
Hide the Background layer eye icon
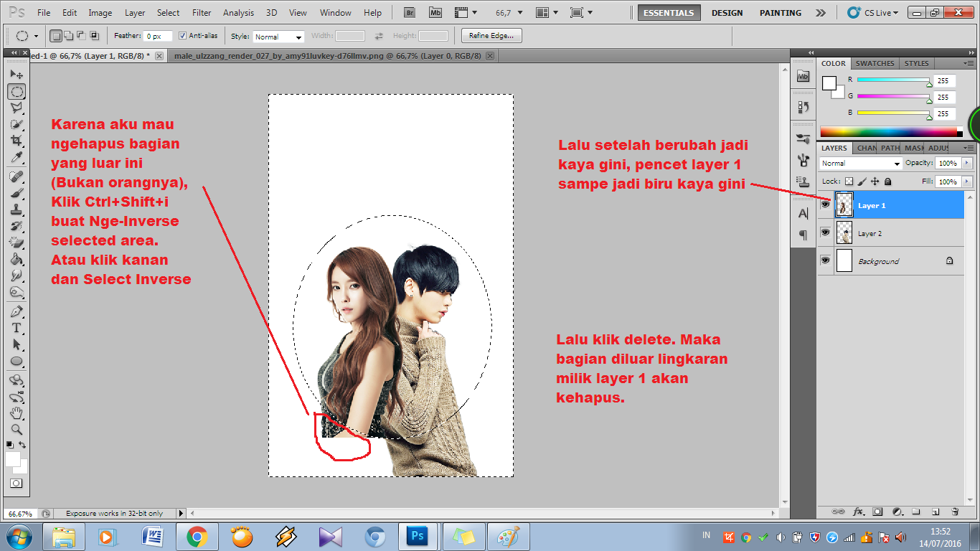click(x=825, y=260)
